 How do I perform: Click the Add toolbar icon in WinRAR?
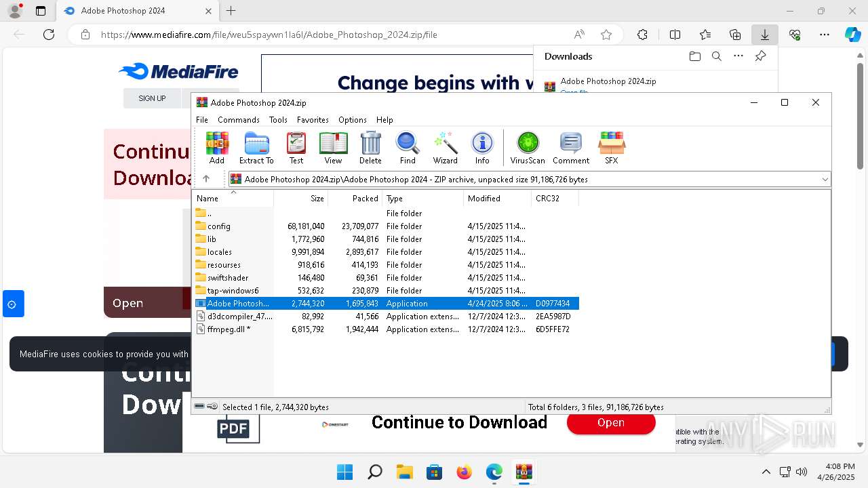(217, 148)
